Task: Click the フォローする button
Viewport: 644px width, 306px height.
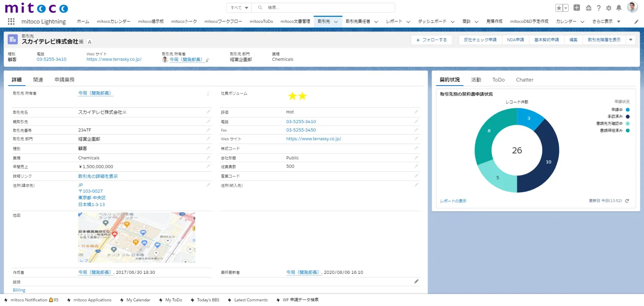Action: coord(431,40)
